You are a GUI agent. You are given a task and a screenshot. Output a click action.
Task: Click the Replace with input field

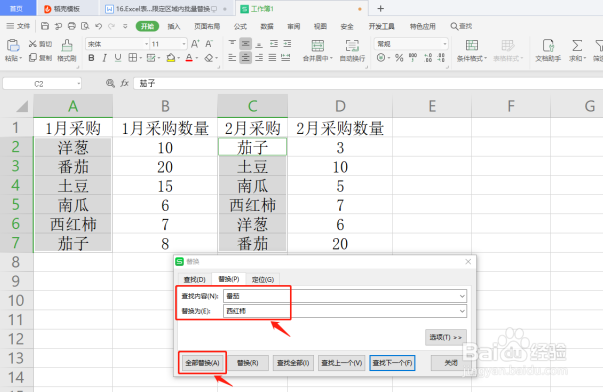(345, 311)
